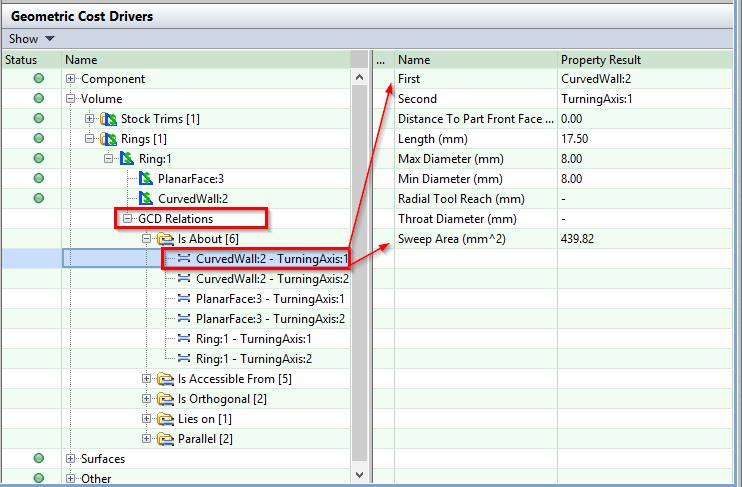Collapse the GCD Relations node
This screenshot has height=487, width=742.
coord(128,219)
